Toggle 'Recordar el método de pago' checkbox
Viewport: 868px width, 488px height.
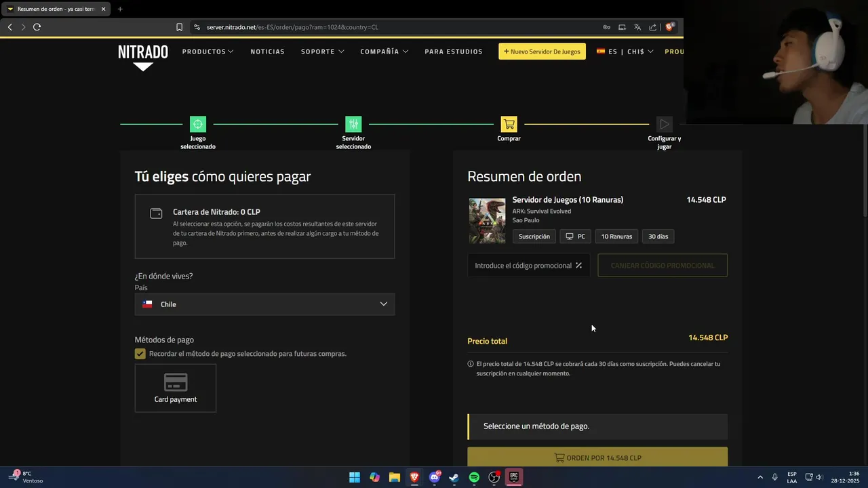[140, 354]
